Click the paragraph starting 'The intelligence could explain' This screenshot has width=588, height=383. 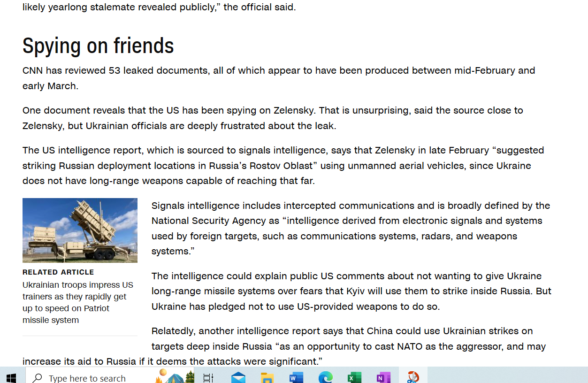(x=351, y=291)
